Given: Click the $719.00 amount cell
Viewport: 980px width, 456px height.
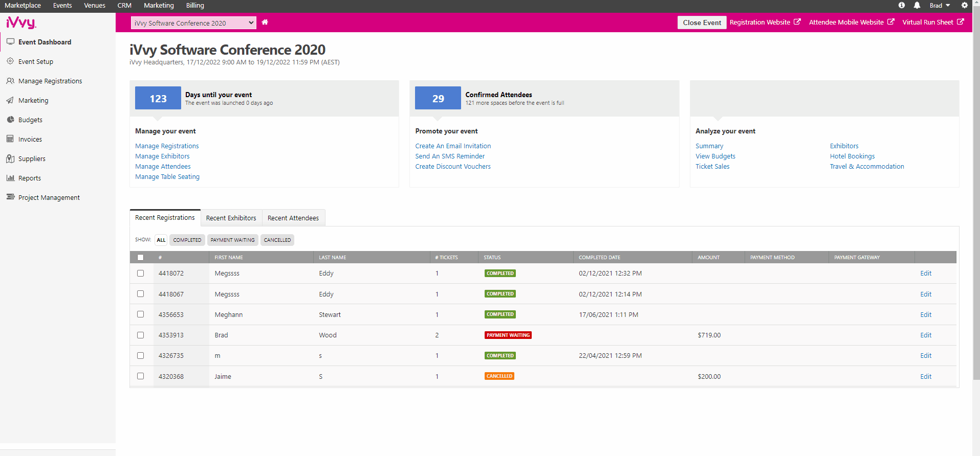Looking at the screenshot, I should click(709, 335).
